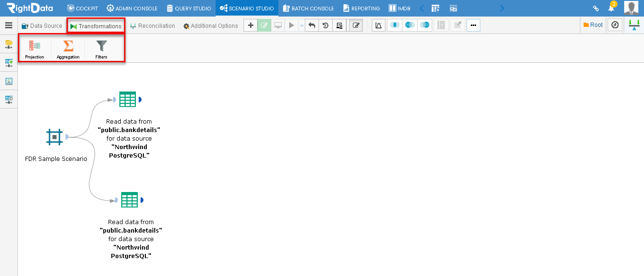Click the three-dots more options button

coord(473,25)
